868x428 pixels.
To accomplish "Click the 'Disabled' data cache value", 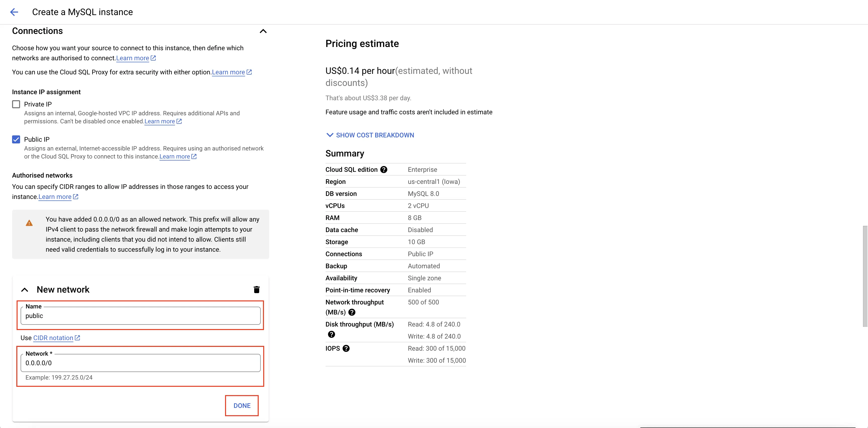I will tap(420, 230).
